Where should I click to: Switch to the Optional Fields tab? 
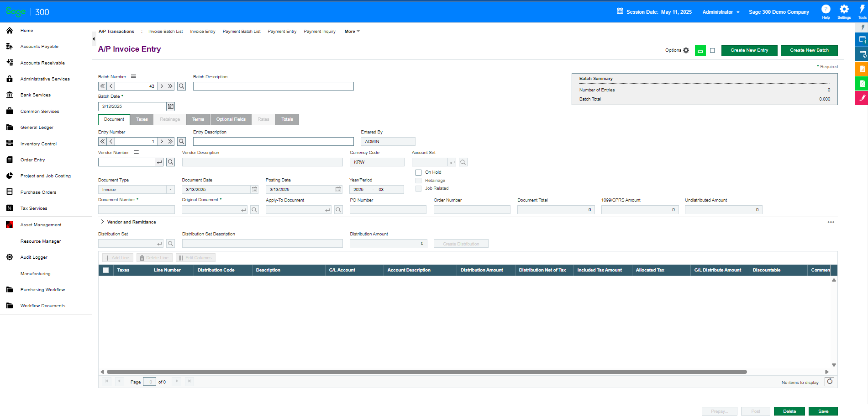pos(231,119)
